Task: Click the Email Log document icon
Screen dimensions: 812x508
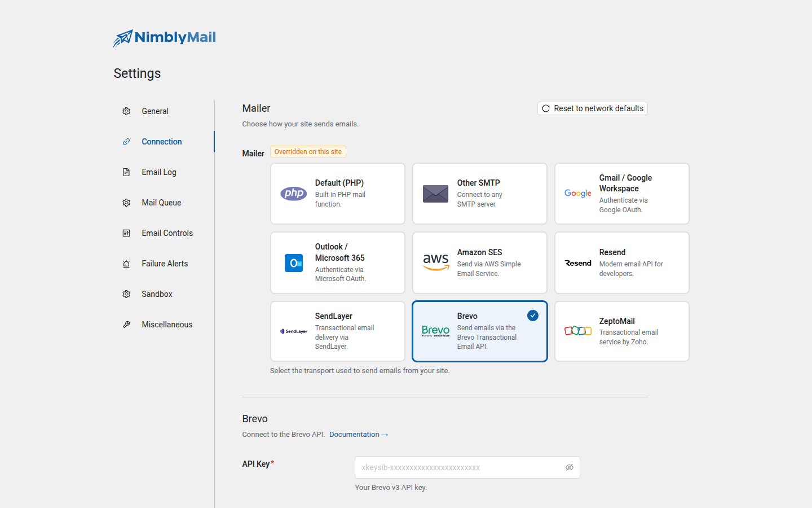Action: pos(126,172)
